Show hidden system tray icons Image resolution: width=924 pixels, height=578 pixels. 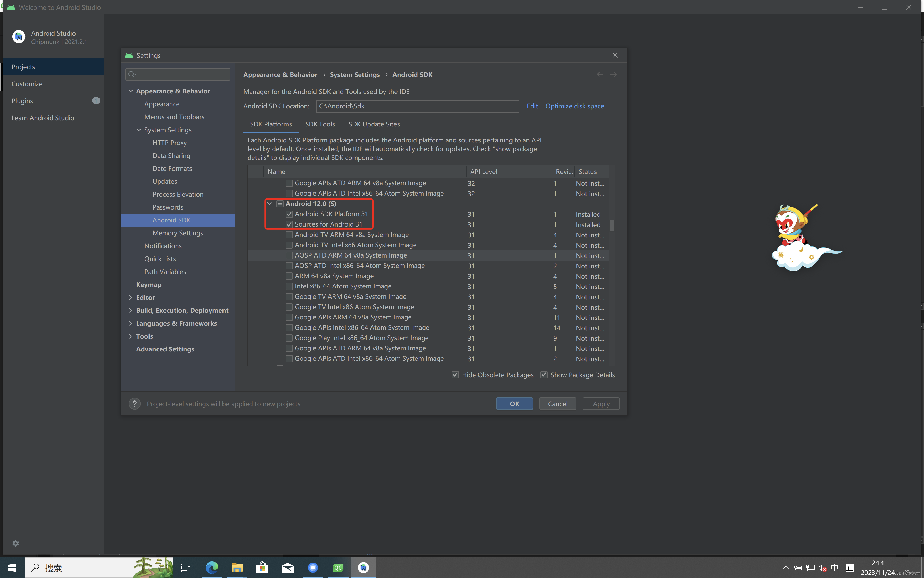pos(785,568)
